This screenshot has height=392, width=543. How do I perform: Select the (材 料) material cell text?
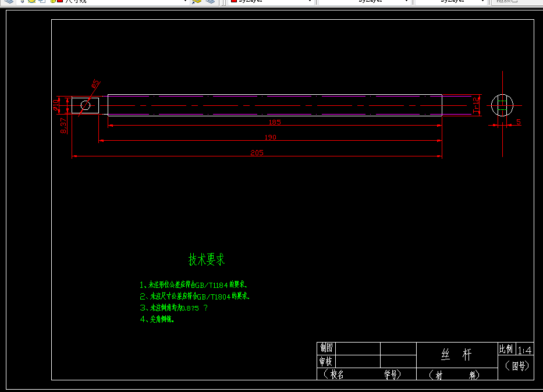point(454,375)
